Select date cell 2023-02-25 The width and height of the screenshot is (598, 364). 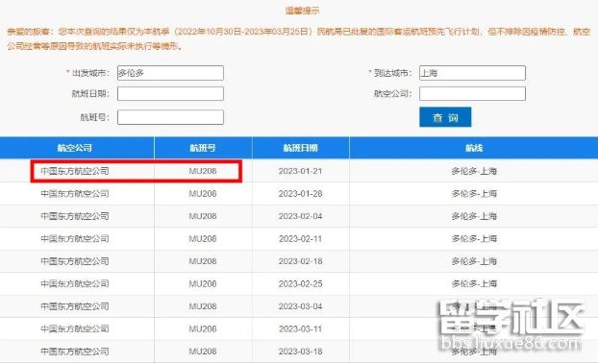click(x=301, y=283)
